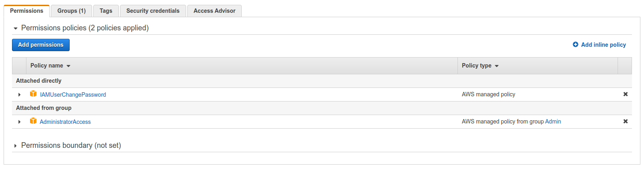
Task: Select the Permissions tab
Action: [27, 11]
